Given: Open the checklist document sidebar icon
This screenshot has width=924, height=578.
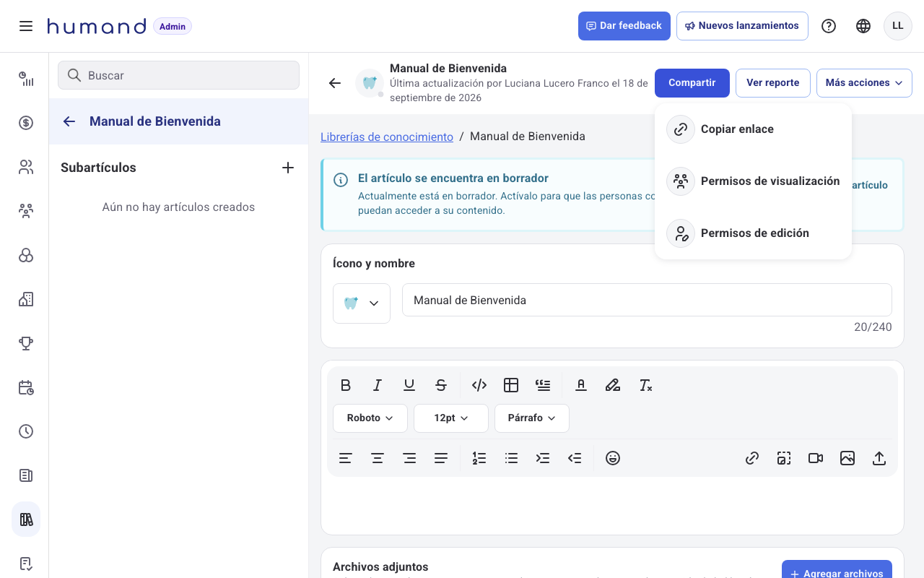Looking at the screenshot, I should [x=26, y=564].
